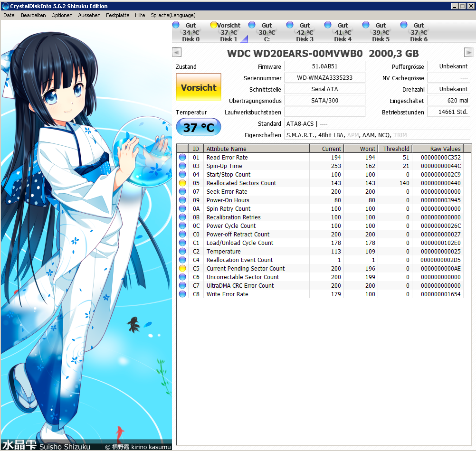Click blue status icon for Uncorrectable Sector Count
The height and width of the screenshot is (451, 476).
click(182, 277)
